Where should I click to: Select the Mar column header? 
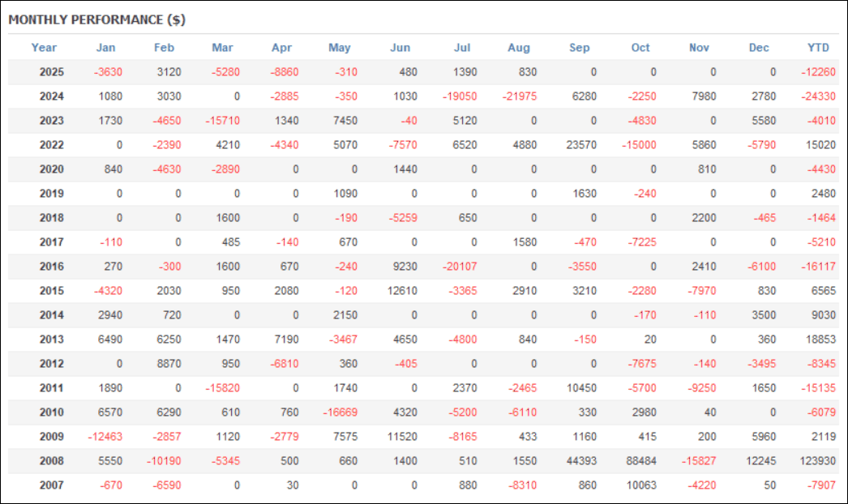[222, 48]
